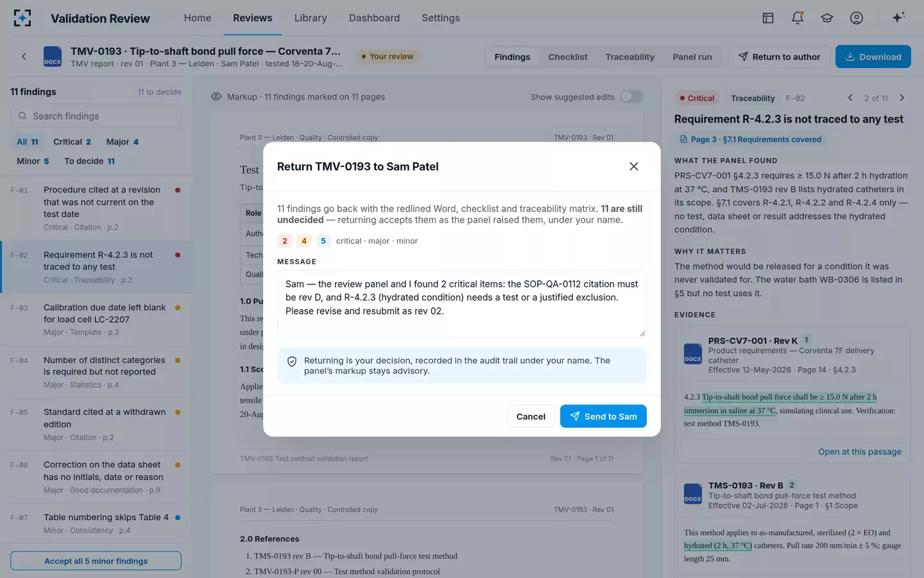
Task: Select finding F-05 withdrawn edition
Action: tap(96, 425)
